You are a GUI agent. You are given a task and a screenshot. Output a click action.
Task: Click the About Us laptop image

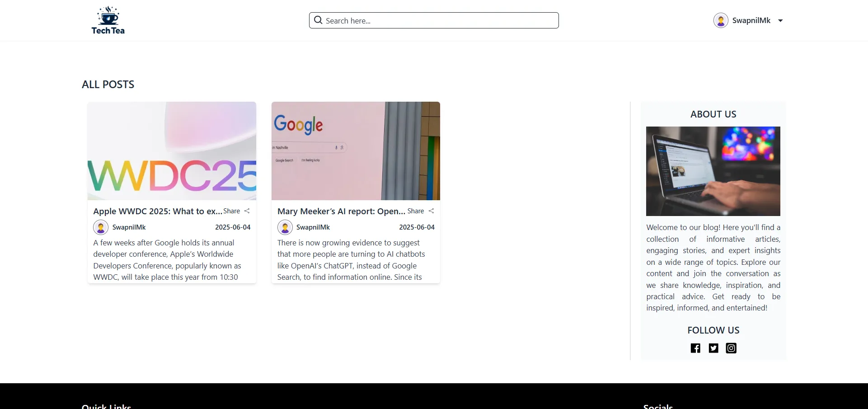(x=713, y=171)
